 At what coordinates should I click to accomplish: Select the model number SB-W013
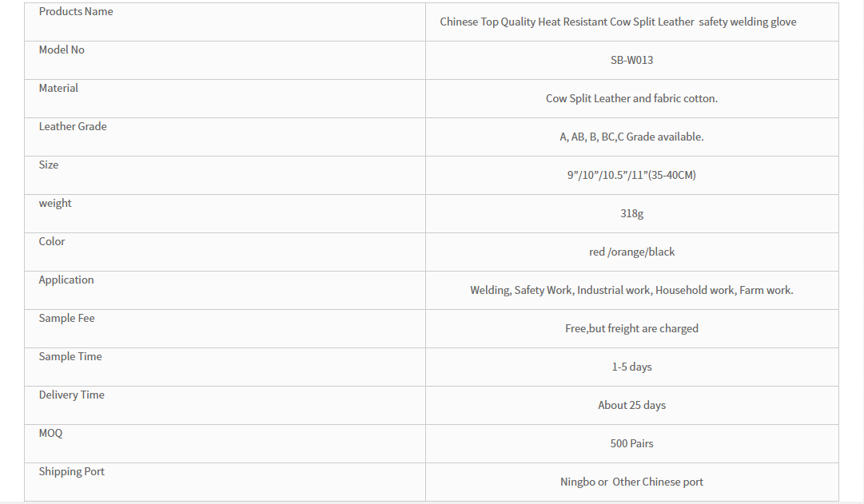tap(631, 60)
